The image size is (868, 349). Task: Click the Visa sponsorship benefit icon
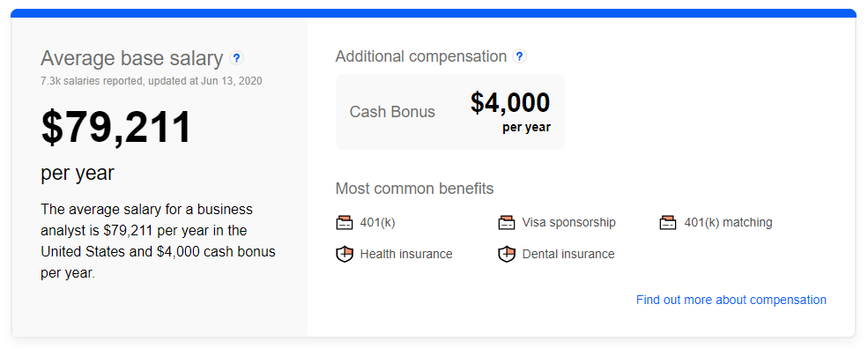(x=507, y=223)
